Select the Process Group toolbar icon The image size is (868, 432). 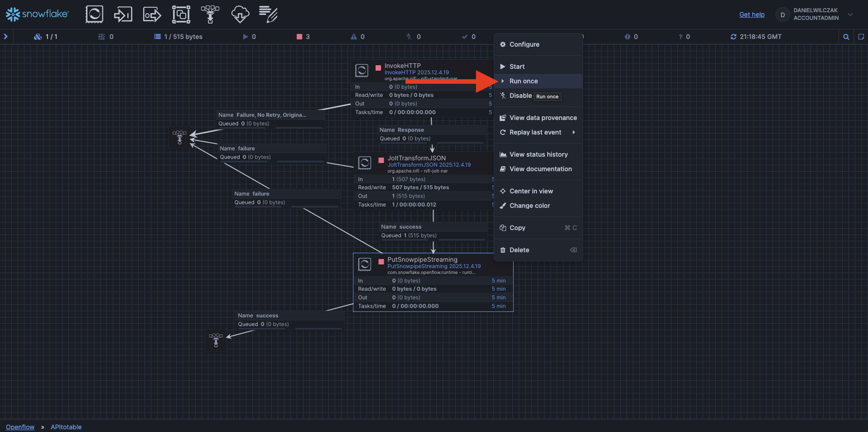tap(181, 14)
